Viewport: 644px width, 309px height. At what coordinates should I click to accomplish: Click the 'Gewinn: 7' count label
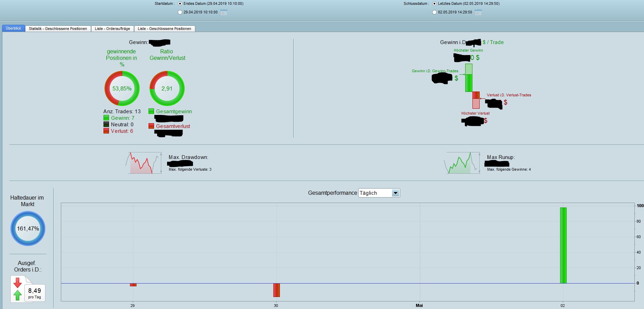[x=123, y=118]
